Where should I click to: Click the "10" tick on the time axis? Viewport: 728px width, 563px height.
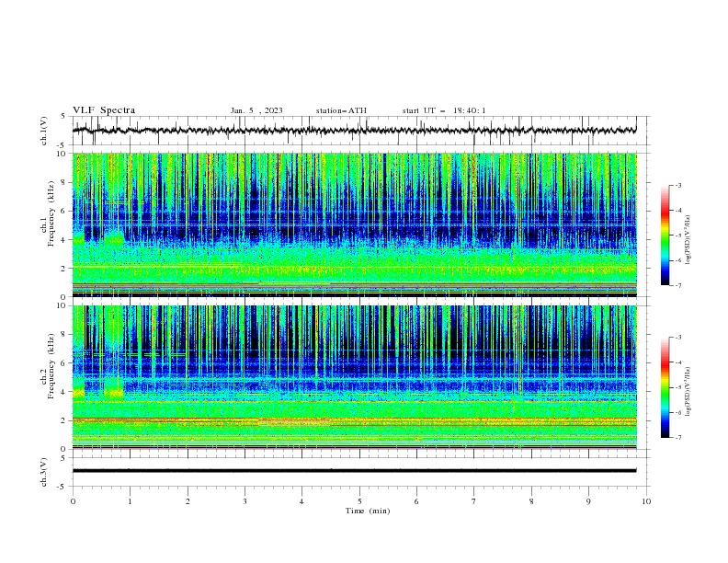(646, 501)
